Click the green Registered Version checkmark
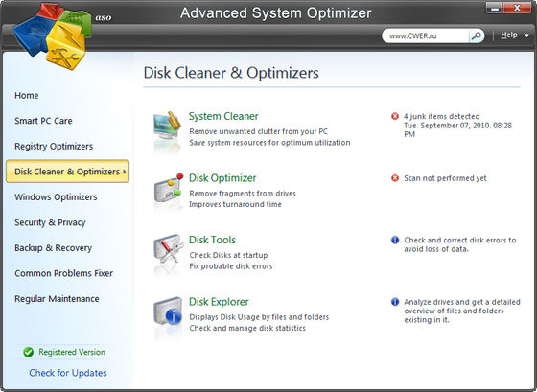 click(29, 352)
